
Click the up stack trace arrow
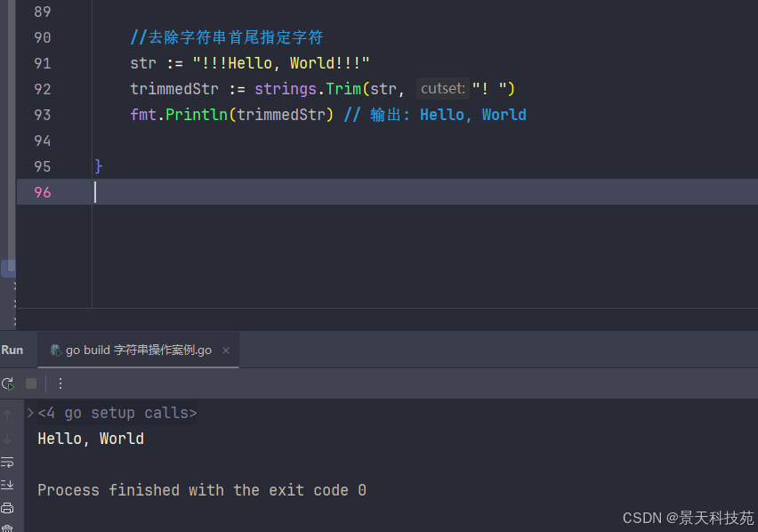(8, 415)
